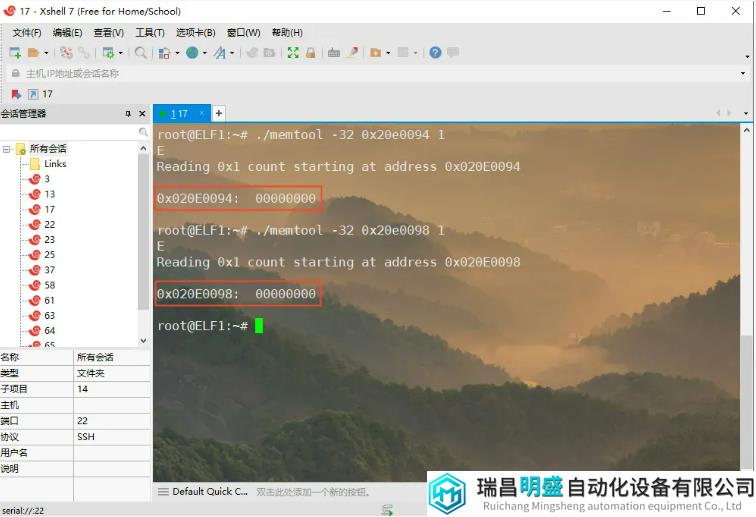Screen dimensions: 756x517
Task: Toggle full screen with green arrows icon
Action: click(x=293, y=53)
